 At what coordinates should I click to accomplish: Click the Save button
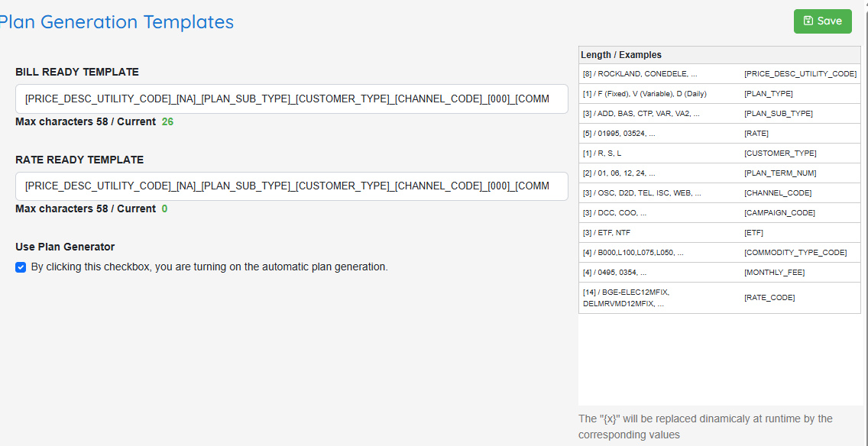point(823,21)
